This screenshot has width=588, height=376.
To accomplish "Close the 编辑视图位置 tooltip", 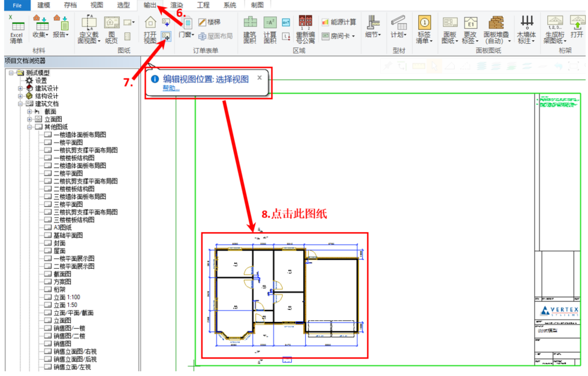I will 260,78.
